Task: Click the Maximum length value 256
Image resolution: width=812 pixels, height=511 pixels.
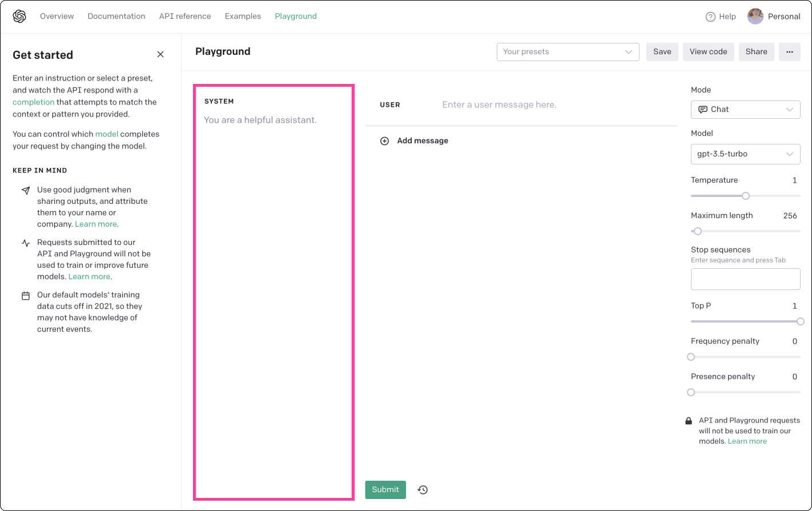Action: pyautogui.click(x=790, y=216)
